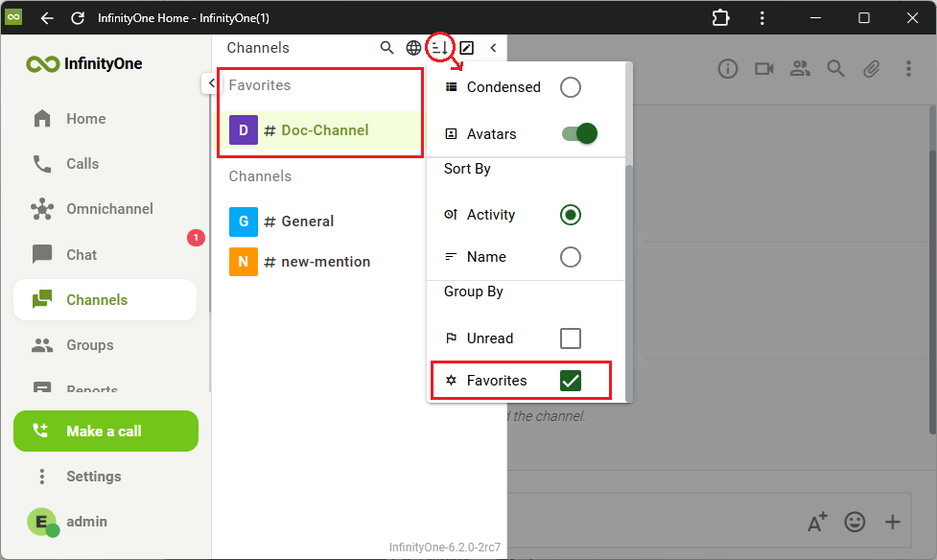The image size is (937, 560).
Task: Open Groups in the sidebar
Action: (x=105, y=345)
